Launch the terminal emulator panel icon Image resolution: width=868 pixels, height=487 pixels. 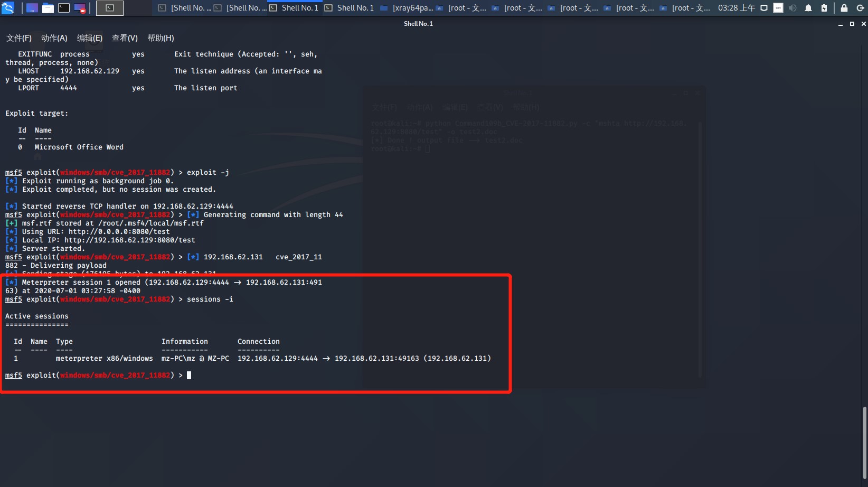64,8
